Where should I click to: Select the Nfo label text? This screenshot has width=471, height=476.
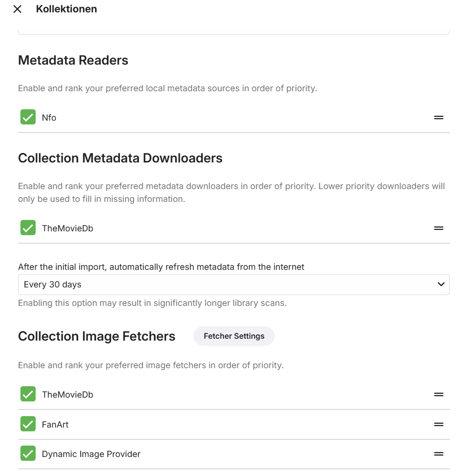click(x=49, y=118)
